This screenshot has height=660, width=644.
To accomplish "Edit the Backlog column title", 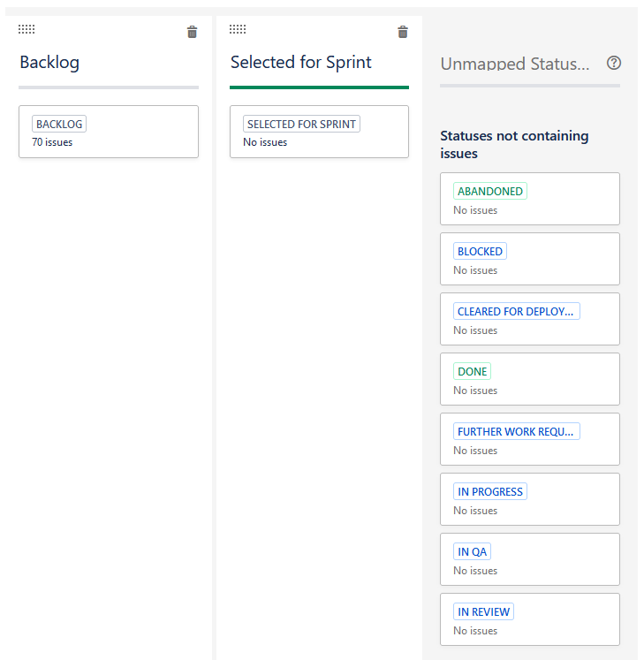I will [x=49, y=63].
